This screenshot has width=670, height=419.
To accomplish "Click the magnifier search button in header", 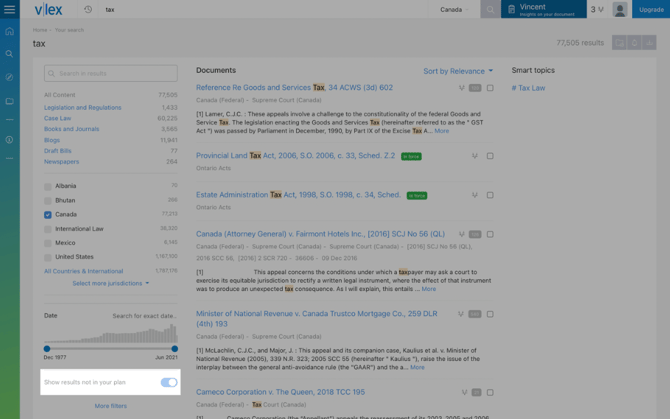I will tap(490, 9).
